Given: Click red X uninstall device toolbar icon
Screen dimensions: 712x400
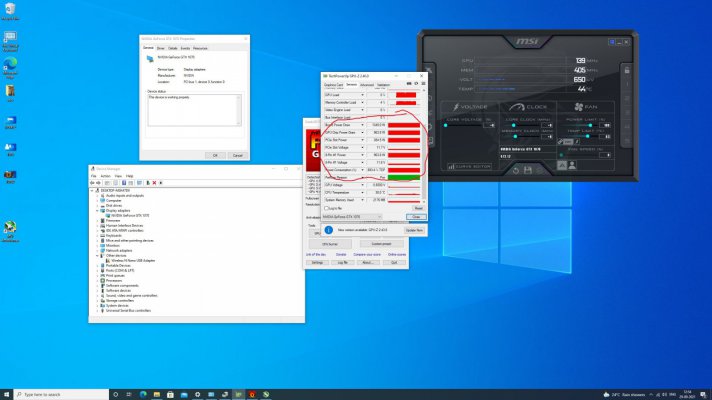Looking at the screenshot, I should click(154, 183).
